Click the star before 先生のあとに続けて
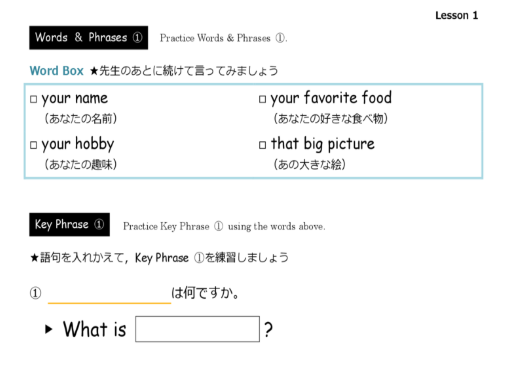The width and height of the screenshot is (514, 369). (x=94, y=71)
